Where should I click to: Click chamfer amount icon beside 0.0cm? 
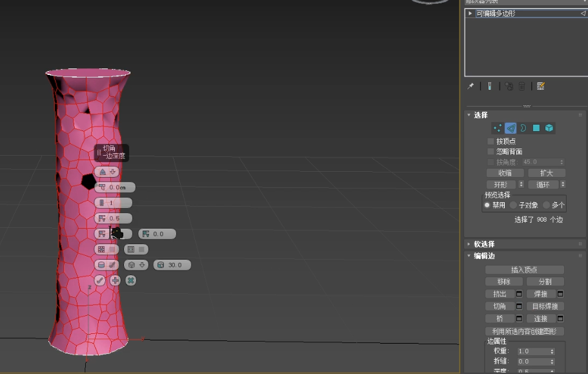click(102, 187)
